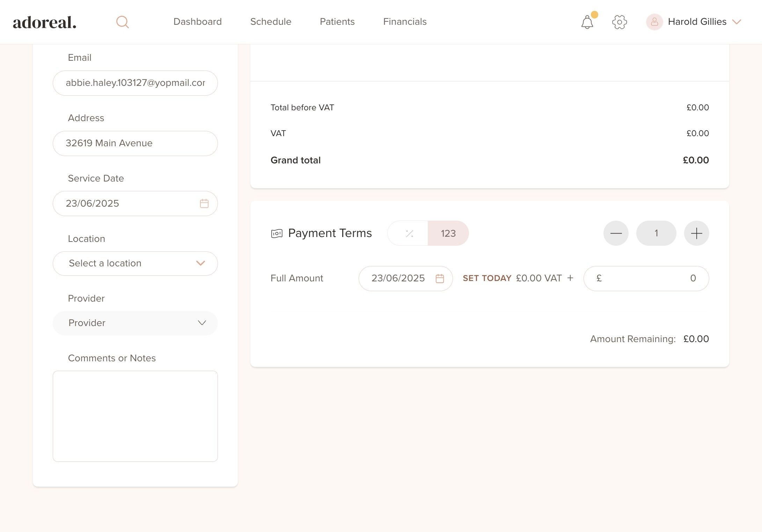
Task: Expand the Select a location dropdown
Action: [x=135, y=264]
